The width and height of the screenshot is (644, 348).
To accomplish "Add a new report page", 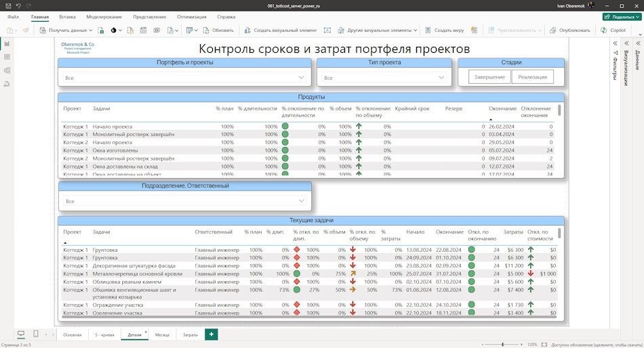I will [x=211, y=334].
